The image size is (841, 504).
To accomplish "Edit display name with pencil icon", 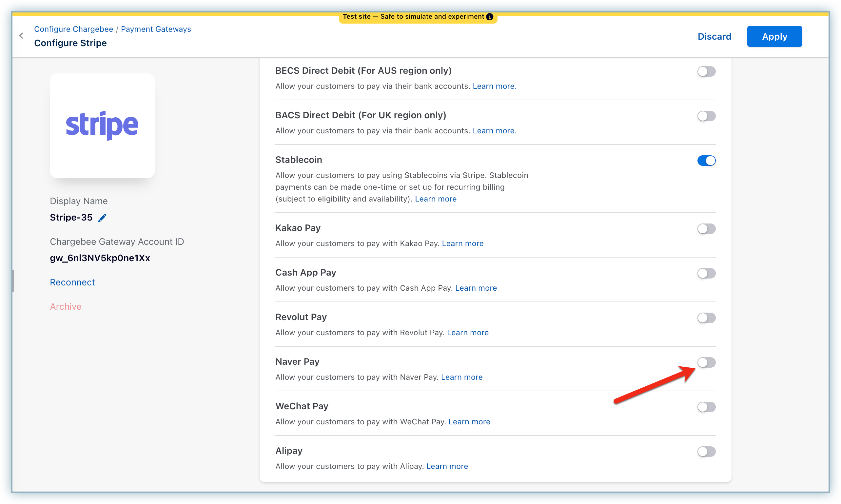I will click(x=102, y=218).
